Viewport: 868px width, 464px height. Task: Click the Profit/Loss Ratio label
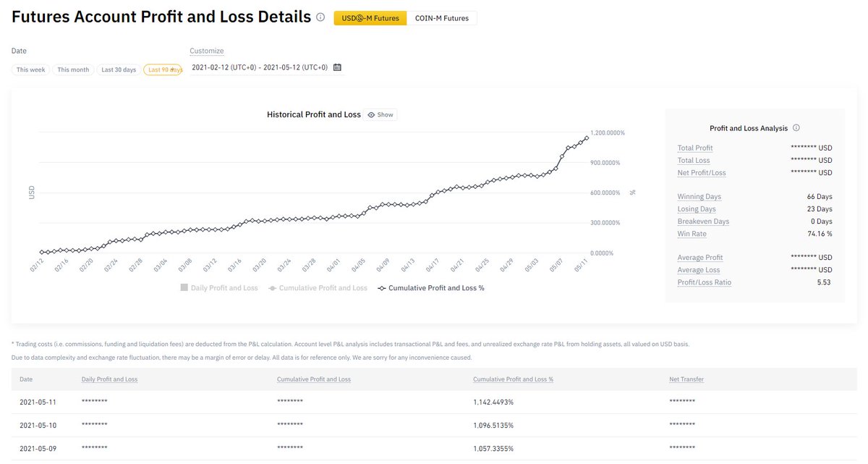pyautogui.click(x=705, y=282)
